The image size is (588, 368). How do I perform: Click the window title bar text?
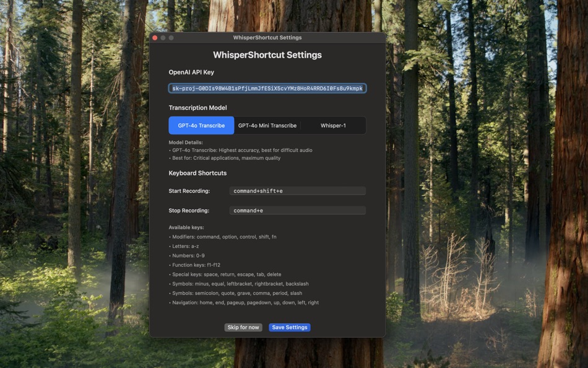(267, 38)
